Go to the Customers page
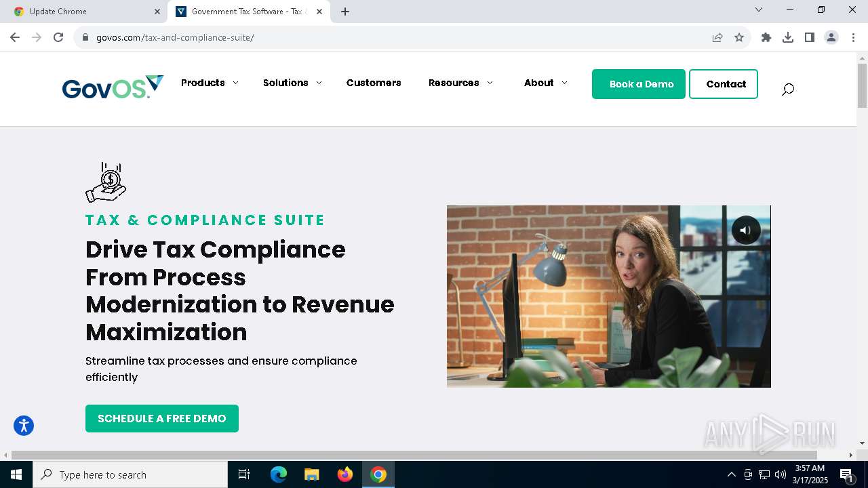Viewport: 868px width, 488px height. 374,83
